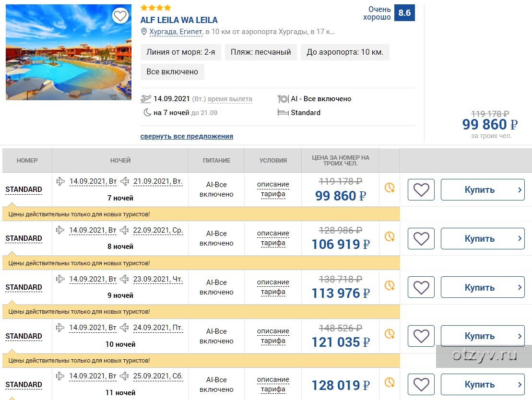Click the heart icon on the hotel photo
Image resolution: width=532 pixels, height=400 pixels.
point(120,16)
